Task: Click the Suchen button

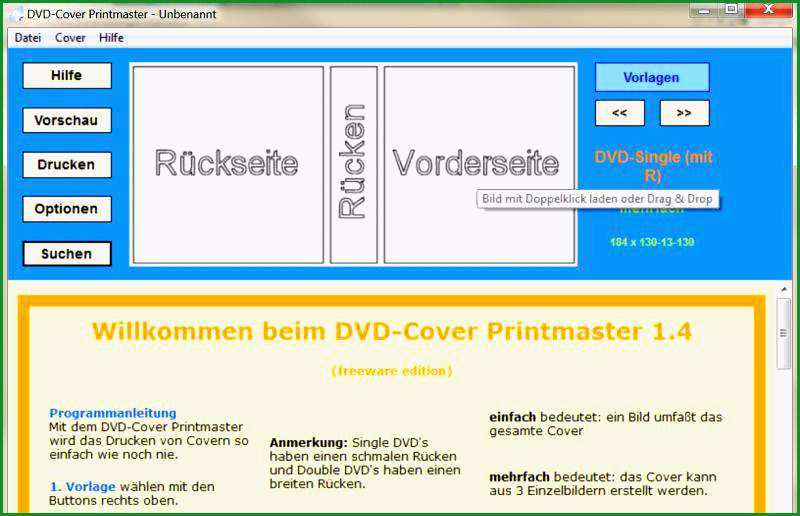Action: pos(67,254)
